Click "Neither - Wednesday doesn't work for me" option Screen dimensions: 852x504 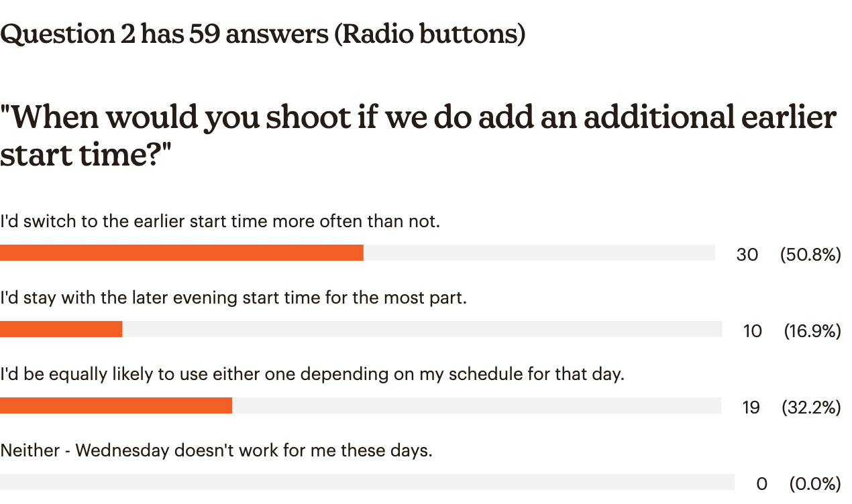pos(216,450)
